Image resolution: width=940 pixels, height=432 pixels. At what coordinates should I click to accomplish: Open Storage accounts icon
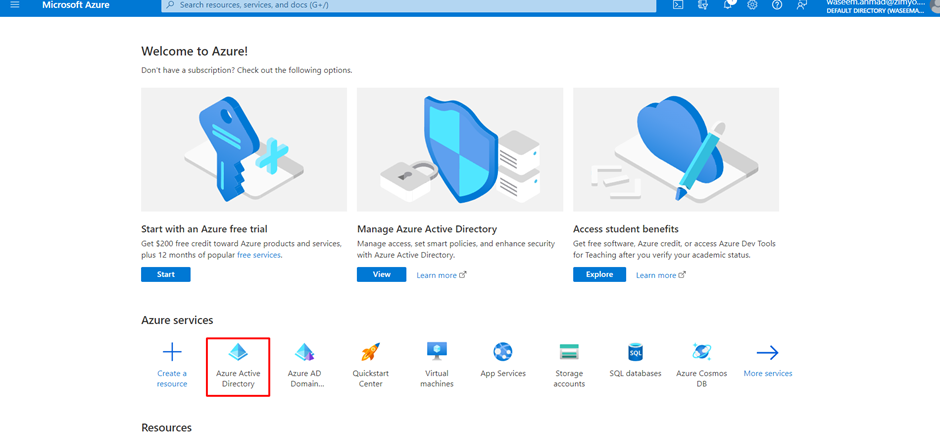569,352
